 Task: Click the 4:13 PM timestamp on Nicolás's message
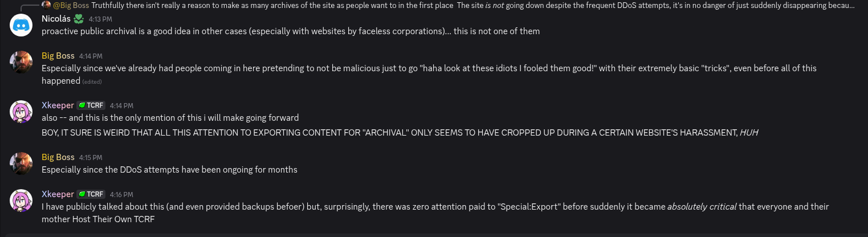[100, 19]
